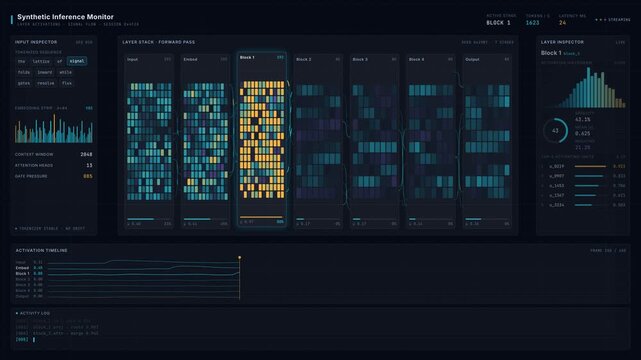Click the orange Gate Pressure value

coord(88,177)
